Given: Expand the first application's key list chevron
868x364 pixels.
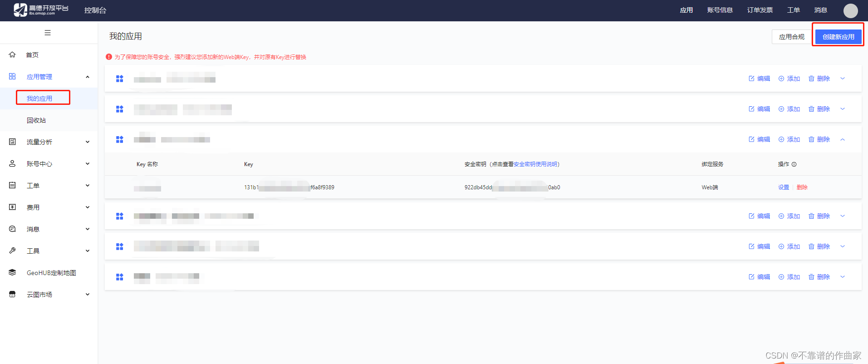Looking at the screenshot, I should coord(843,79).
